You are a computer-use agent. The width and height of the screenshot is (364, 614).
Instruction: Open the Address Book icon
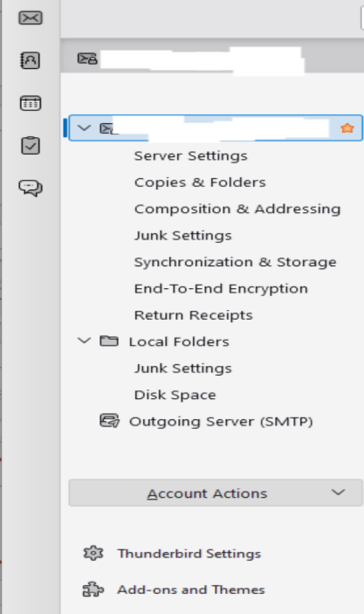tap(30, 60)
